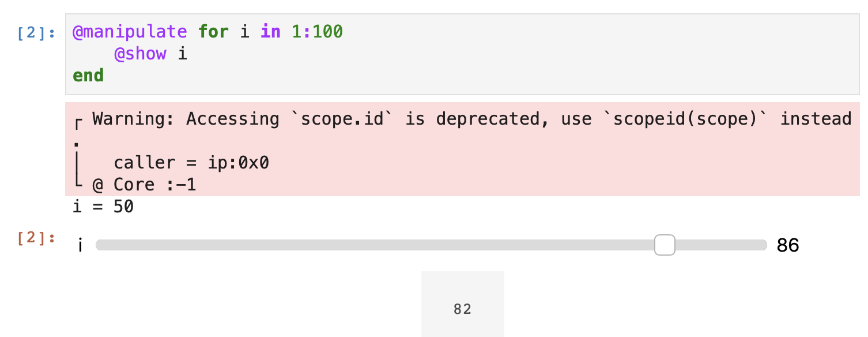Click the for keyword in code
This screenshot has height=337, width=868.
[213, 32]
